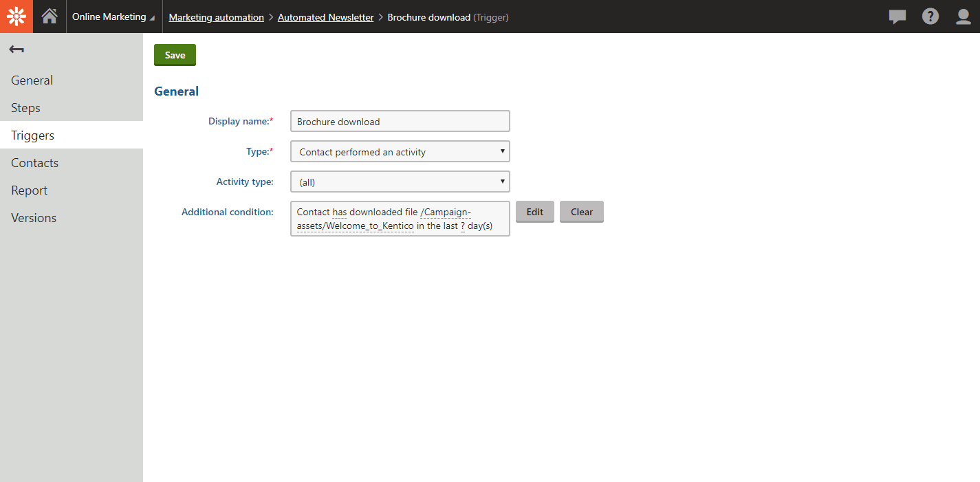This screenshot has height=482, width=980.
Task: Open the Report tab
Action: pyautogui.click(x=72, y=190)
